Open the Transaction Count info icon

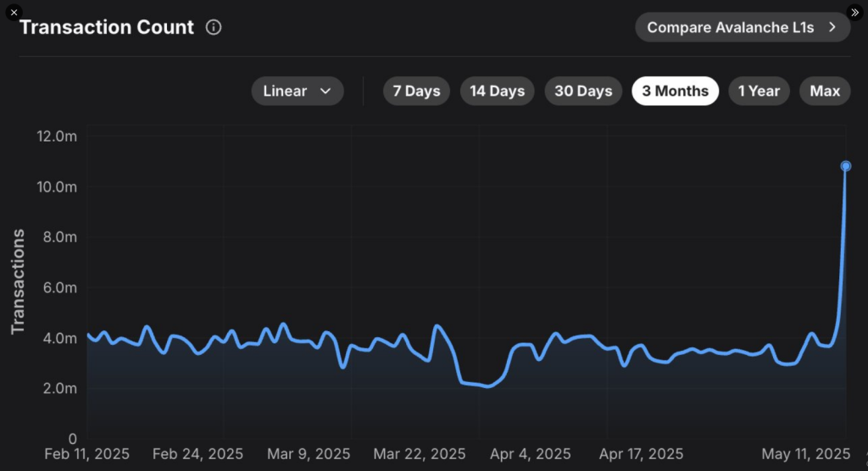tap(214, 27)
